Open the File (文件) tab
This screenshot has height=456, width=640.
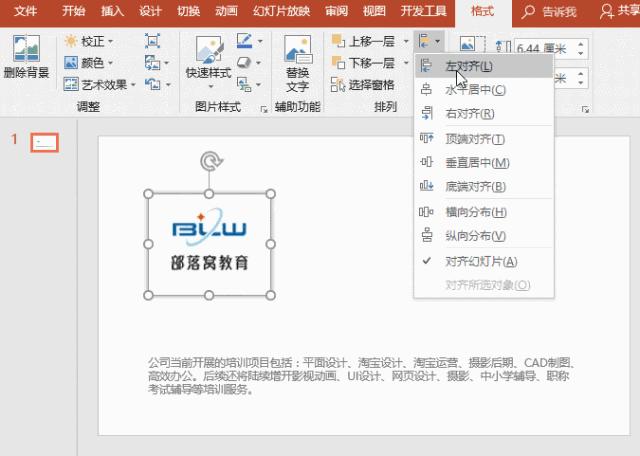tap(25, 11)
